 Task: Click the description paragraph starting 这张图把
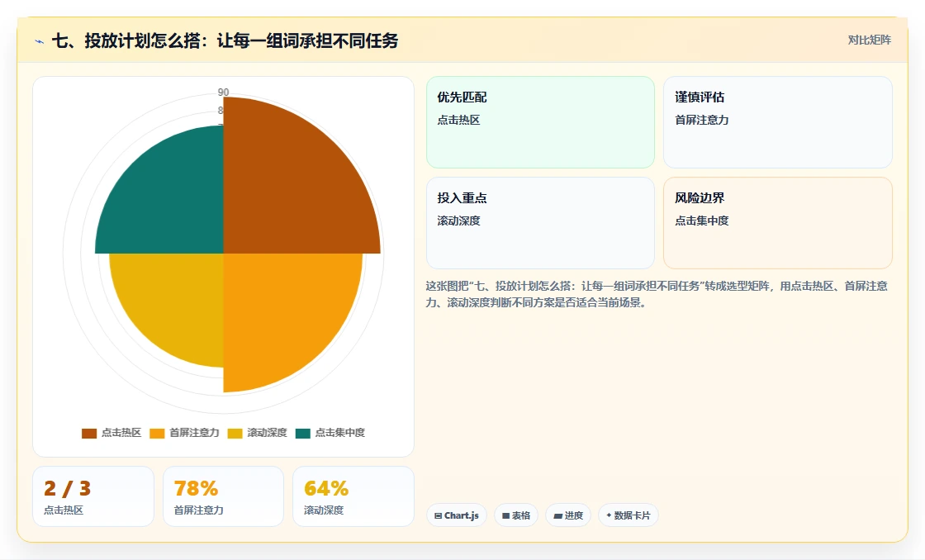click(657, 295)
